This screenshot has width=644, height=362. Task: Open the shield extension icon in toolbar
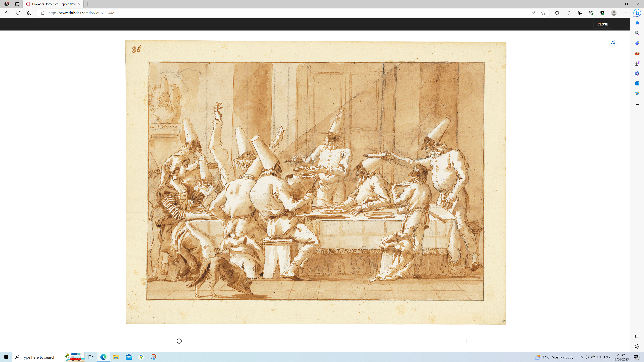pyautogui.click(x=602, y=13)
